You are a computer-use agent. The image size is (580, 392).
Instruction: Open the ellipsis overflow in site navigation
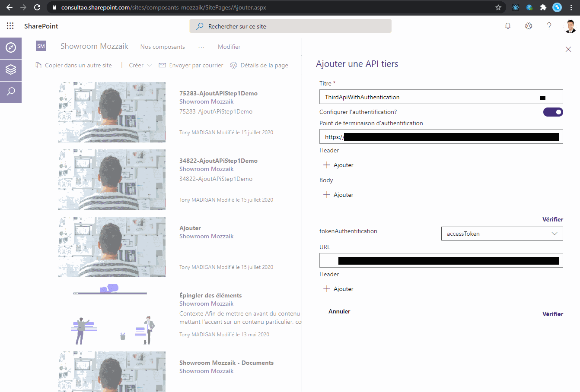[x=201, y=47]
